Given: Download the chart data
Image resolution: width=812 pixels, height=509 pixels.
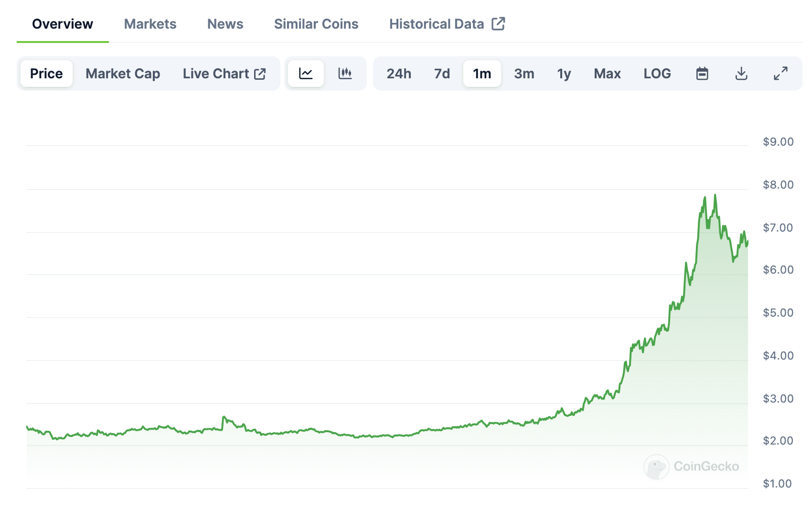Looking at the screenshot, I should point(741,74).
